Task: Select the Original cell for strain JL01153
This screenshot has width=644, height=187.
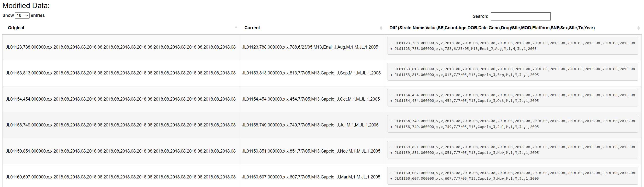Action: click(x=121, y=73)
